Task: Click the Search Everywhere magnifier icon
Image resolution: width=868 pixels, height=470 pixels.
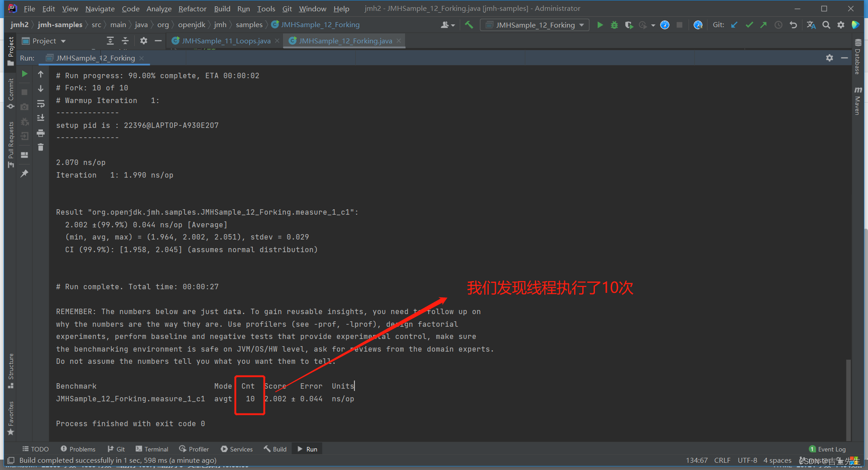Action: click(826, 25)
